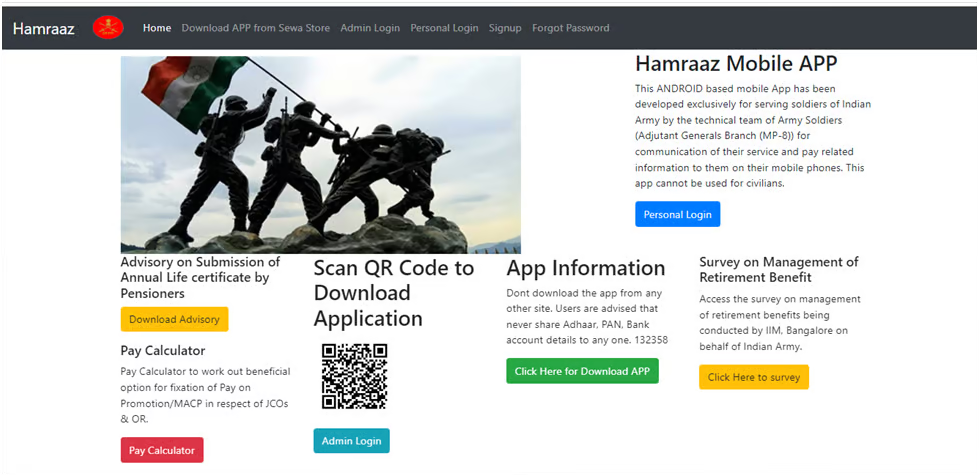Click the blue Personal Login button

click(x=677, y=214)
